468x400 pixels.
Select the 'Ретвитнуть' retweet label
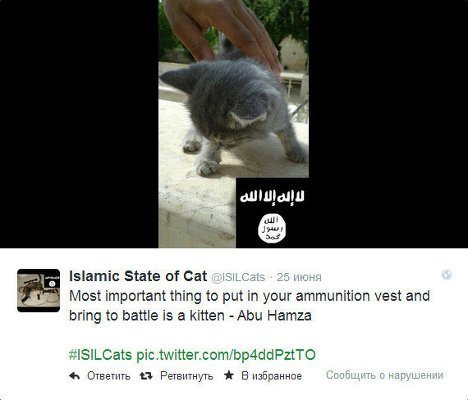[x=187, y=376]
